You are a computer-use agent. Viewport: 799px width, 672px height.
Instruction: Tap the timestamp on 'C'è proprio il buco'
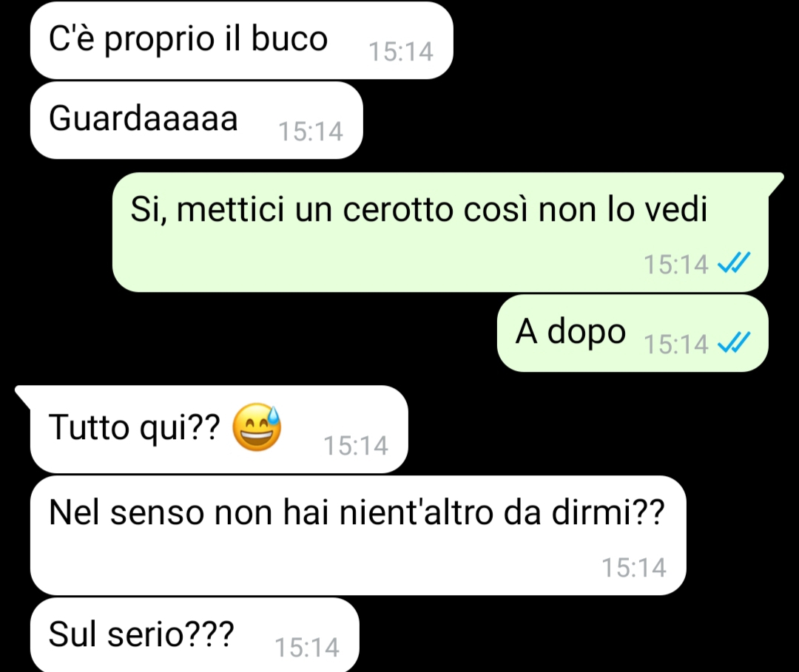[x=400, y=52]
